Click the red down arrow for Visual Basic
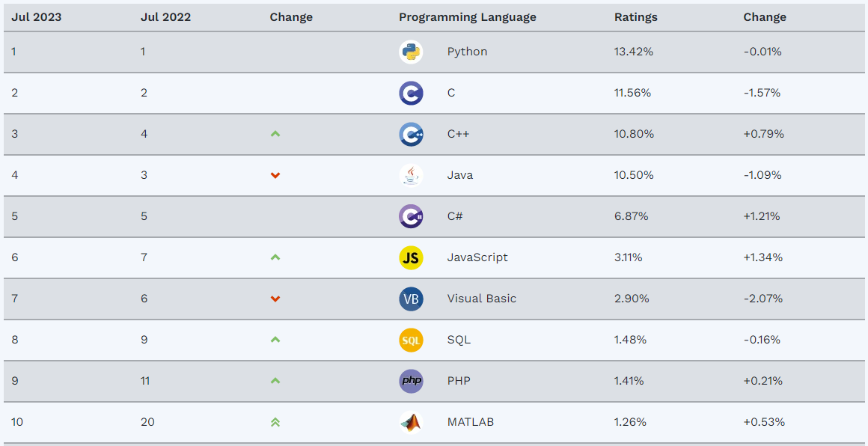Viewport: 868px width, 446px height. 275,299
